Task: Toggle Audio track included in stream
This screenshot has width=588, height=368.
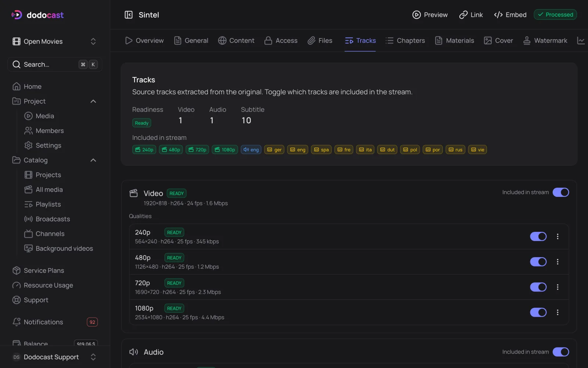Action: 561,352
